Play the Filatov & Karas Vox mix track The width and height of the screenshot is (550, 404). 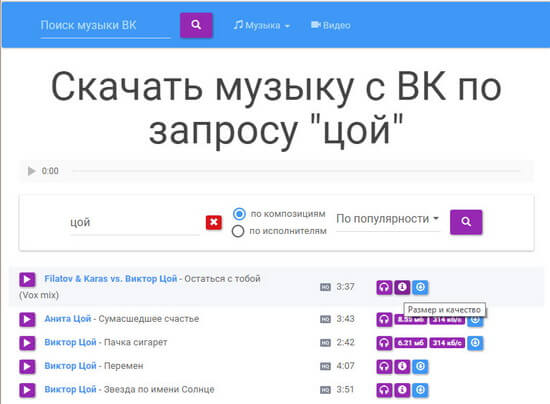pos(27,280)
